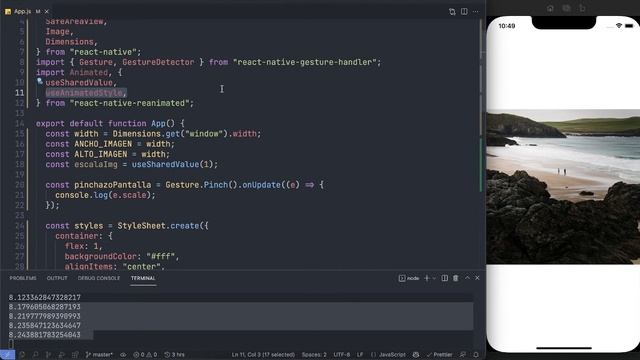Click the Copilot status icon beside JavaScript
This screenshot has width=640, height=360.
416,355
